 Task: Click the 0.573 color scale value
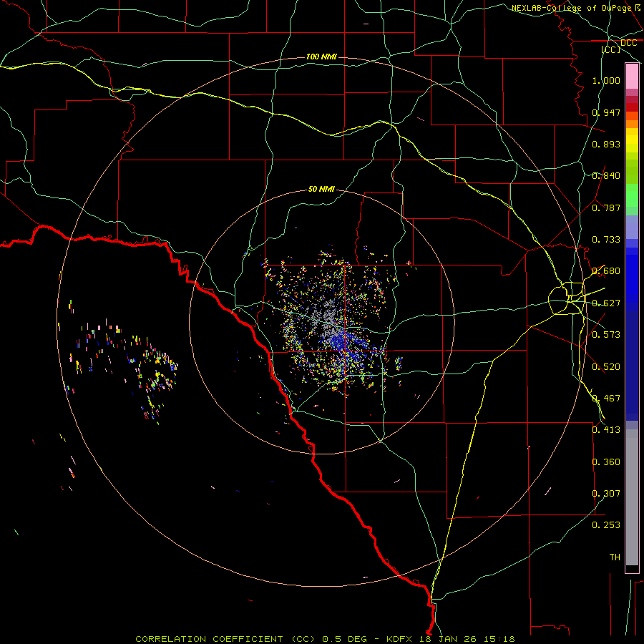606,335
